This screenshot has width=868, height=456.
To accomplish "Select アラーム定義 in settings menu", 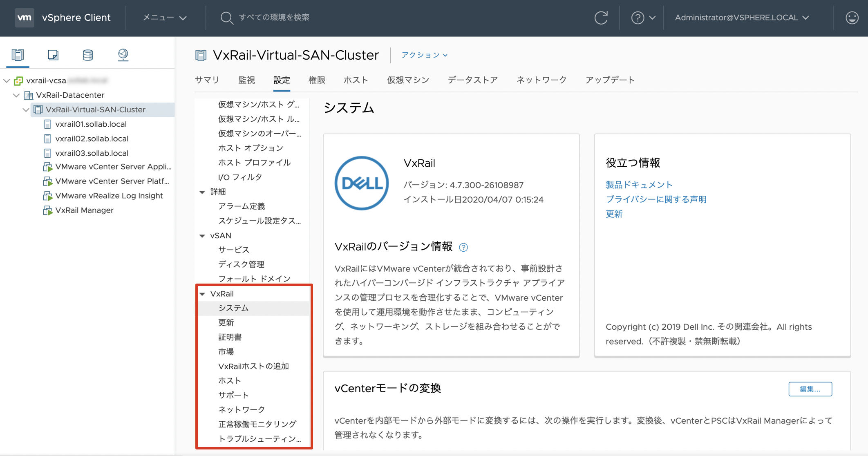I will [x=242, y=206].
